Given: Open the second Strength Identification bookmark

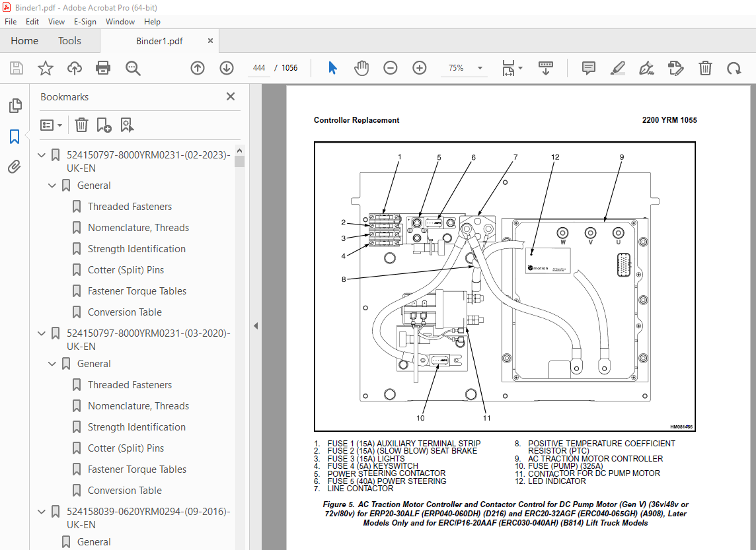Looking at the screenshot, I should tap(136, 427).
